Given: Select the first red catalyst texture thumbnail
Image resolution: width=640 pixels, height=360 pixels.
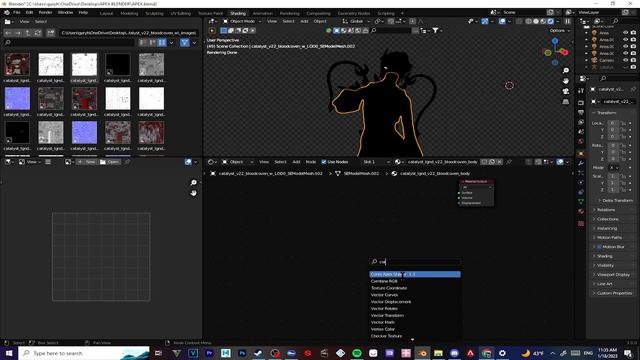Looking at the screenshot, I should [17, 64].
